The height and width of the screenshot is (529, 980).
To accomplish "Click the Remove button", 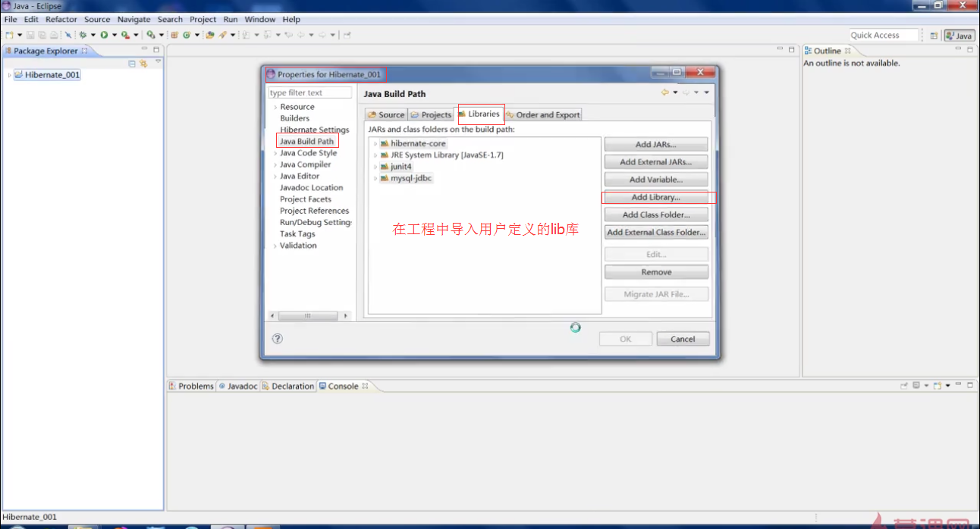I will click(656, 272).
